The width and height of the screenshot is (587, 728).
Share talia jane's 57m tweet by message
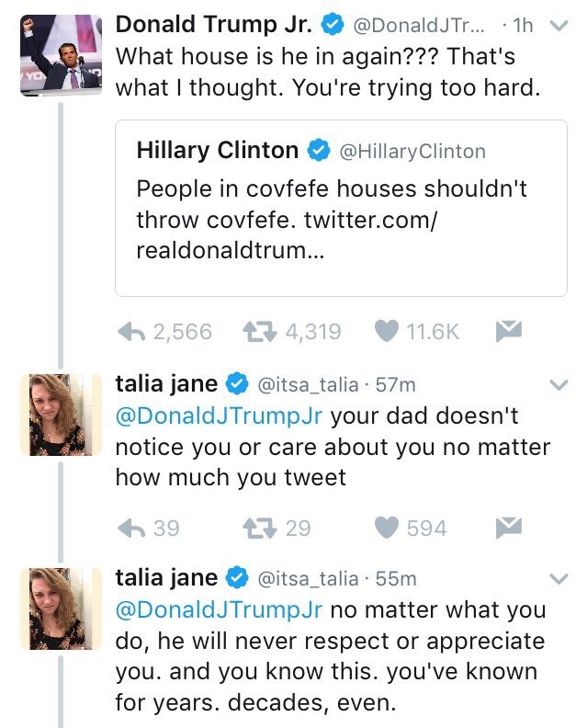[506, 527]
